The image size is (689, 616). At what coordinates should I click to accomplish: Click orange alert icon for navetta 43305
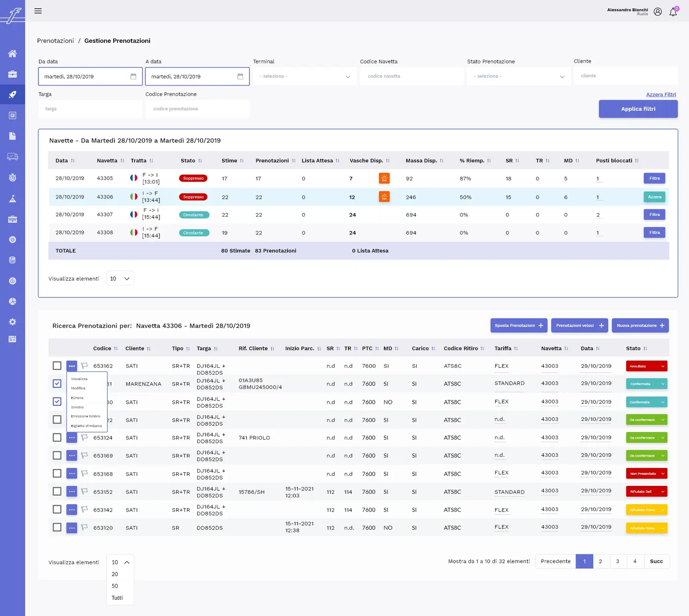(x=384, y=178)
